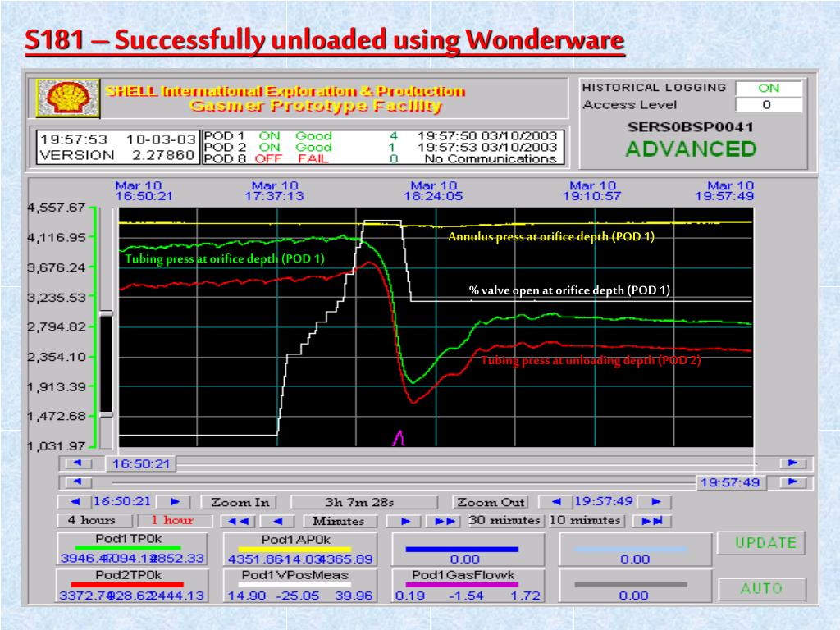This screenshot has width=840, height=630.
Task: Click SERS0BSP0041 identifier text
Action: pyautogui.click(x=691, y=127)
